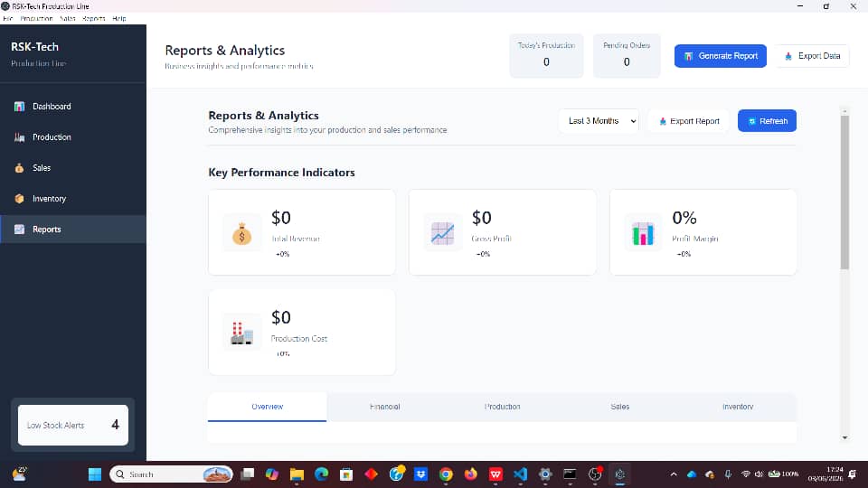Launch Google Chrome from the taskbar
This screenshot has width=868, height=488.
point(446,474)
